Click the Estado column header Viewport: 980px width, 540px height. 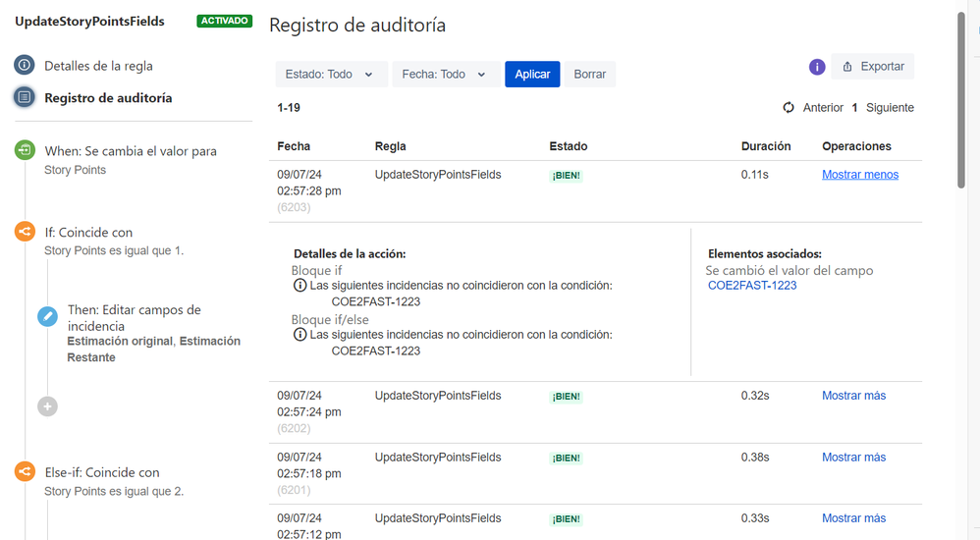[569, 146]
